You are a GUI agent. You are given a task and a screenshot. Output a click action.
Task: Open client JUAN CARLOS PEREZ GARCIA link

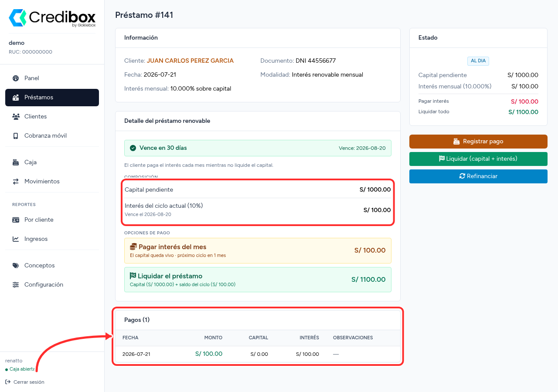point(190,61)
